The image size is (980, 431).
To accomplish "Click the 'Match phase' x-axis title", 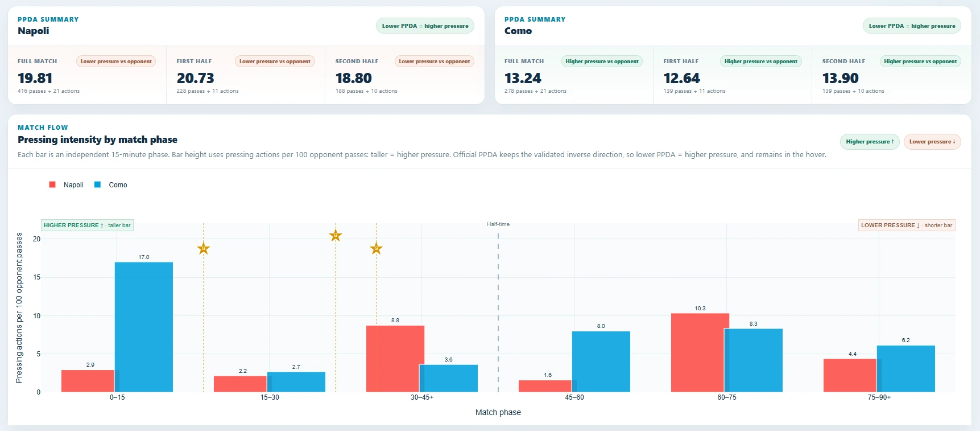I will [498, 412].
